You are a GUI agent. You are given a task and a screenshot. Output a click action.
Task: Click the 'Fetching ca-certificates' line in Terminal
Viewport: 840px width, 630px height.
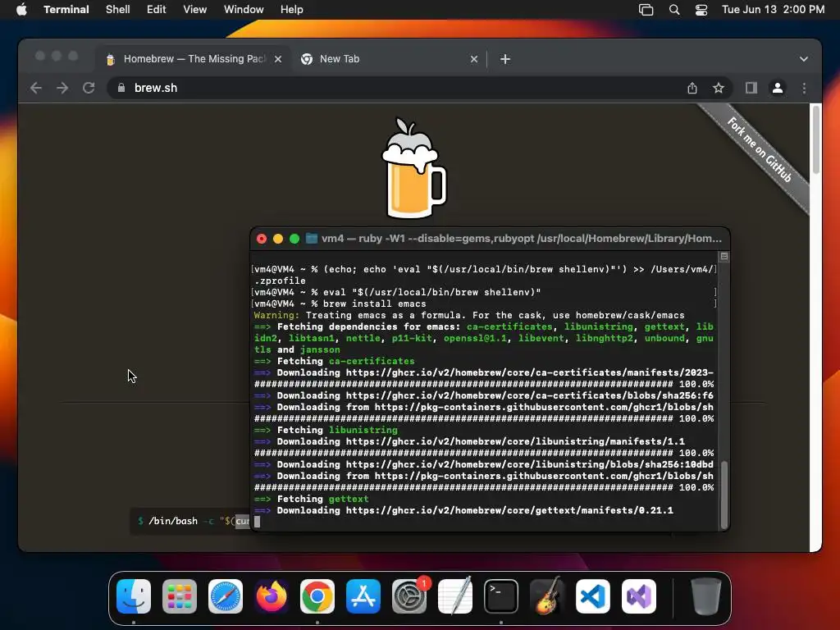coord(335,361)
